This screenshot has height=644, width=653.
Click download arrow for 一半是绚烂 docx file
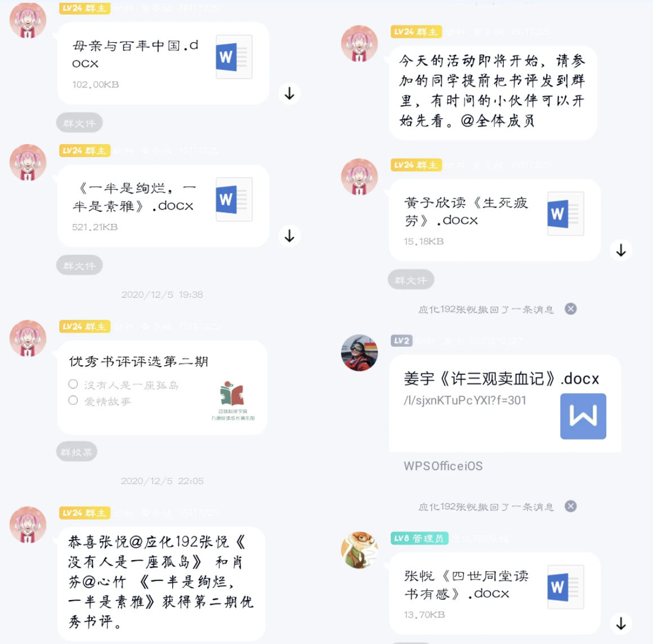coord(289,236)
